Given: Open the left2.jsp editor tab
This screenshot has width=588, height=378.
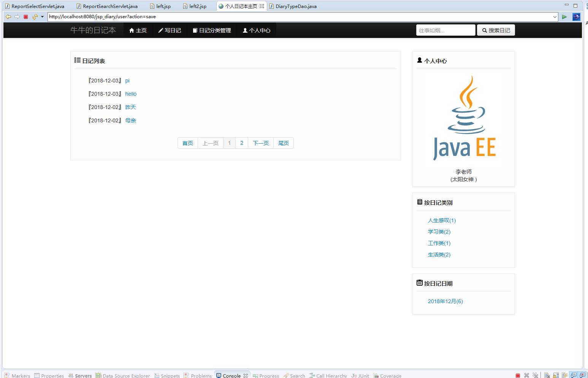Looking at the screenshot, I should point(194,6).
